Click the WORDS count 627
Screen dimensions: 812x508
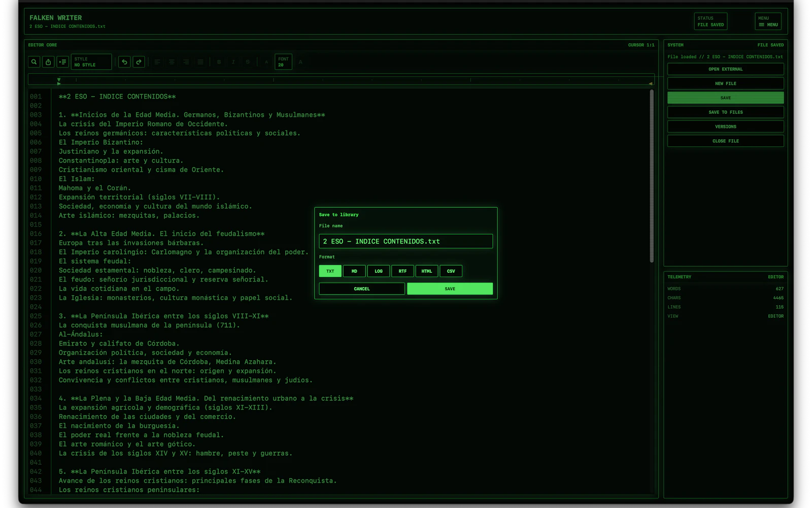(x=780, y=289)
